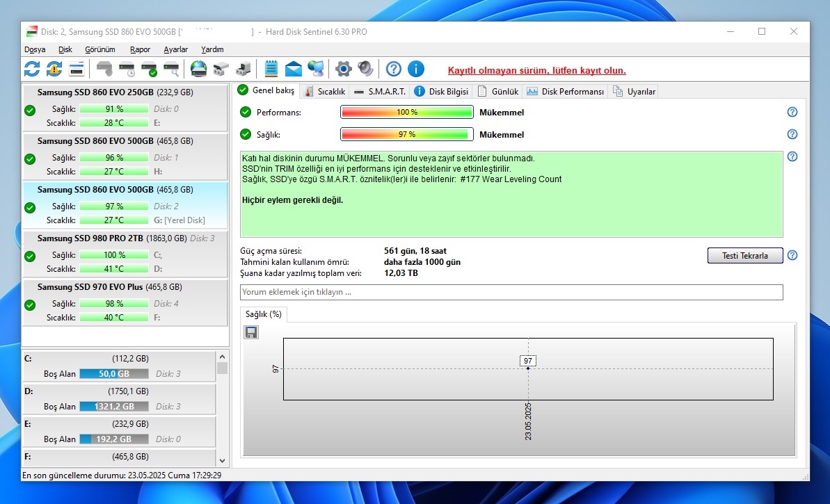Image resolution: width=830 pixels, height=504 pixels.
Task: Click the disk with green checkmark toolbar icon
Action: click(150, 69)
